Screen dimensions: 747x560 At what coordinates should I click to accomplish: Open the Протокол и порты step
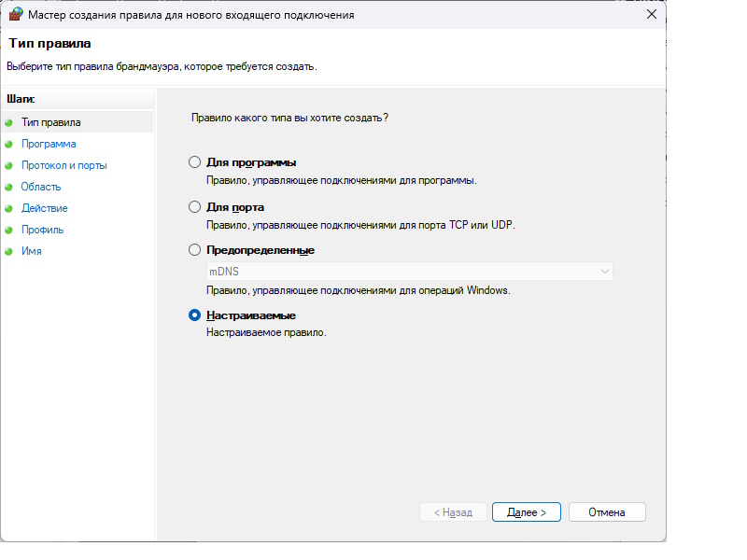pyautogui.click(x=63, y=165)
